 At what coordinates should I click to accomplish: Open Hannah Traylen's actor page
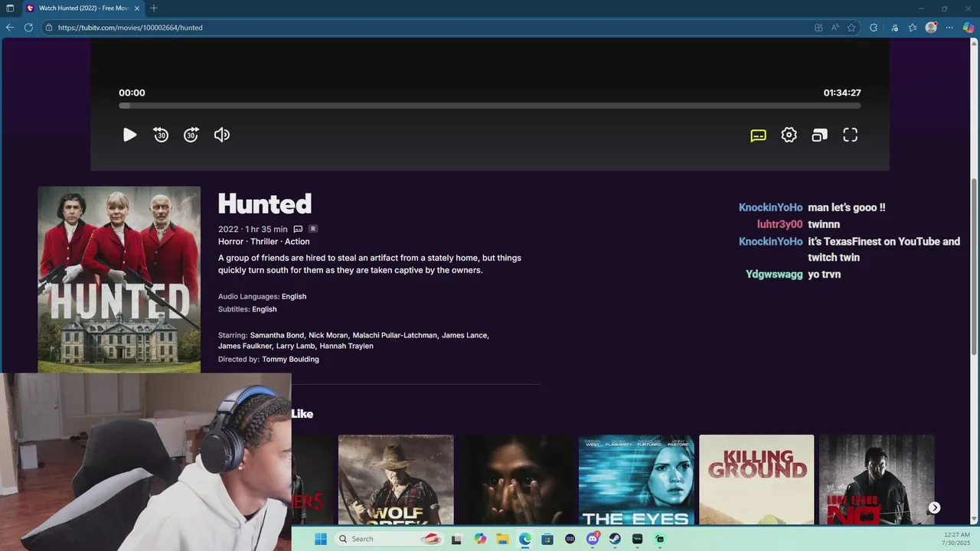(346, 346)
